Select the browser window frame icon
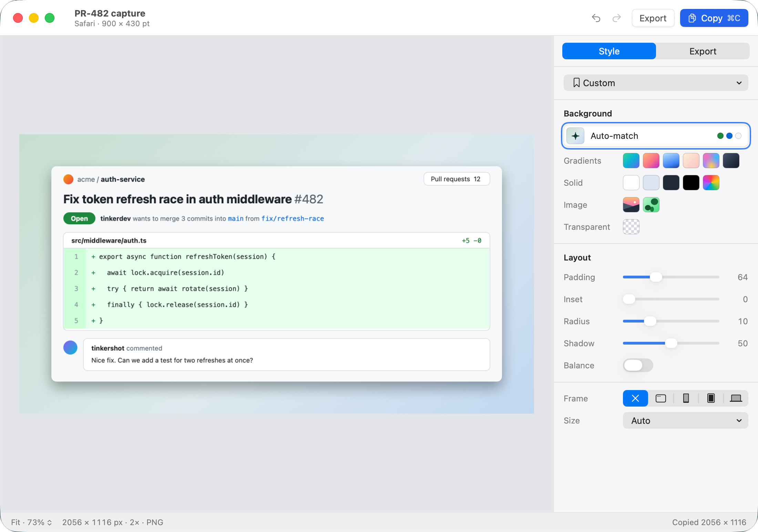Viewport: 758px width, 532px height. (x=660, y=398)
